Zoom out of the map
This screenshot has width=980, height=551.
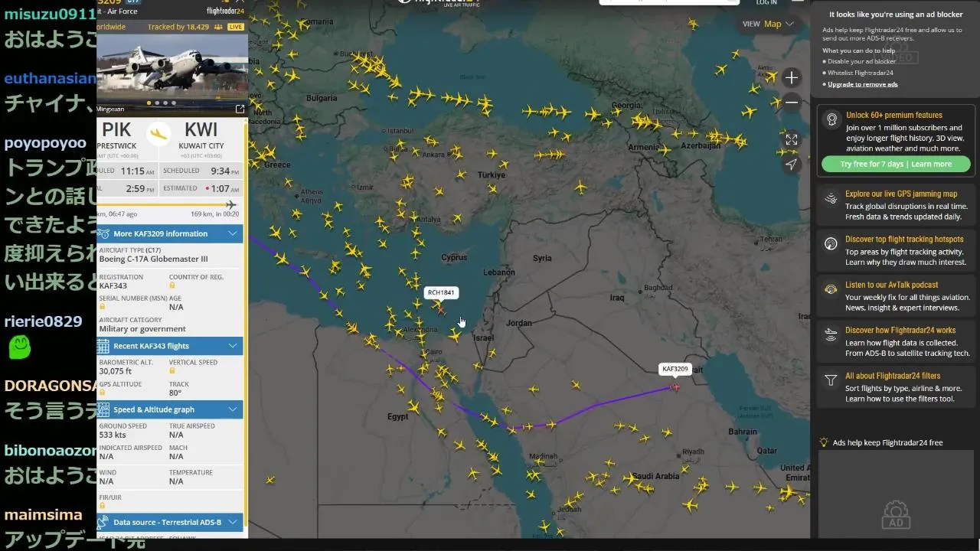pos(792,102)
